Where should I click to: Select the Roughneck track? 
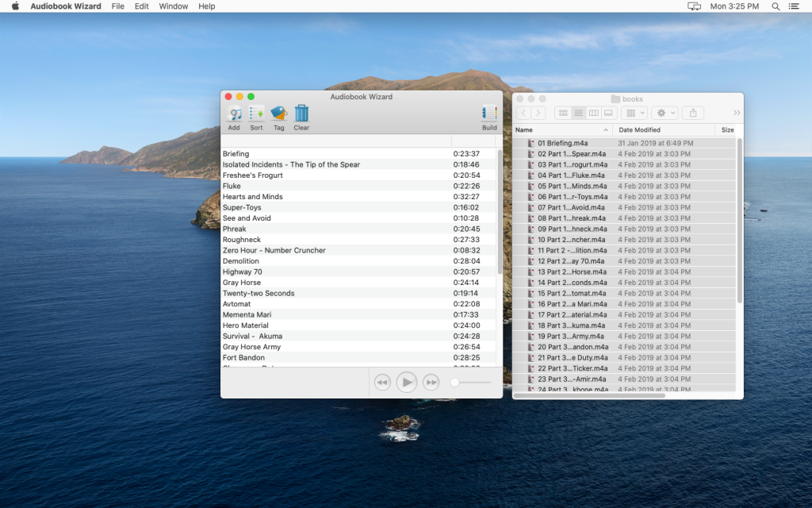point(358,240)
